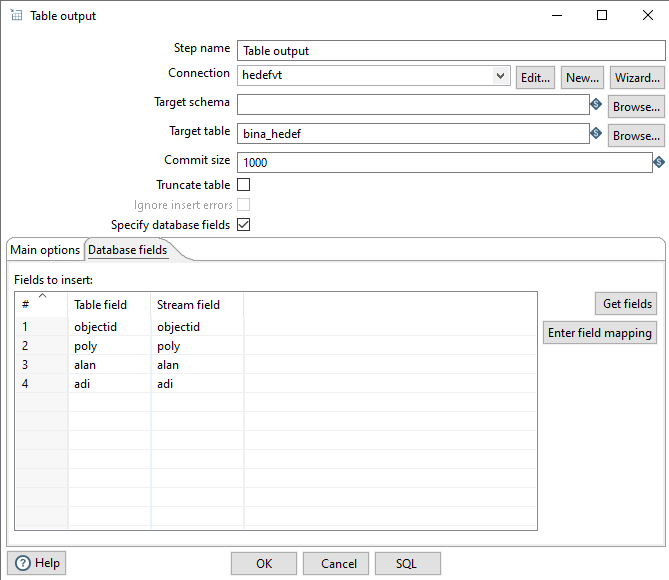Click the Help question mark icon

coord(23,563)
